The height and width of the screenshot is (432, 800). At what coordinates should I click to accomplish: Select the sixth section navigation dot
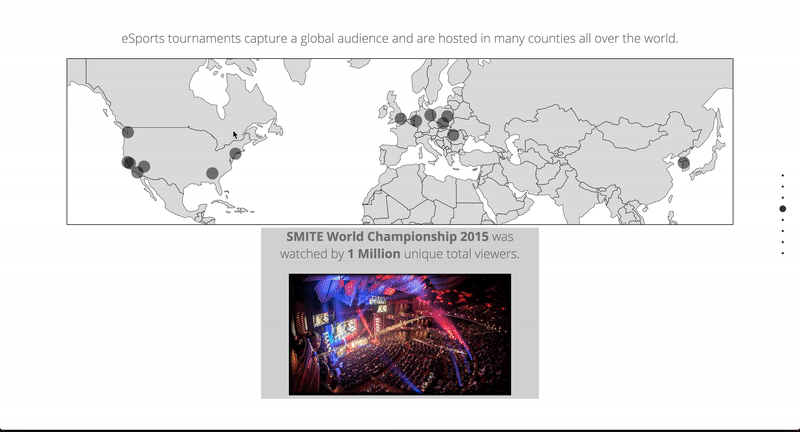coord(782,231)
